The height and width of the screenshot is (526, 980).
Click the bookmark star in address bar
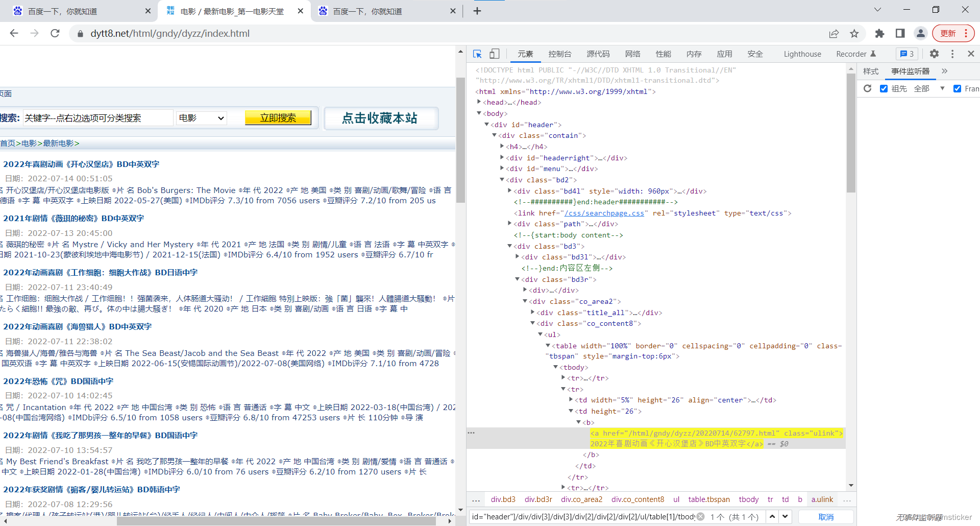(x=854, y=33)
